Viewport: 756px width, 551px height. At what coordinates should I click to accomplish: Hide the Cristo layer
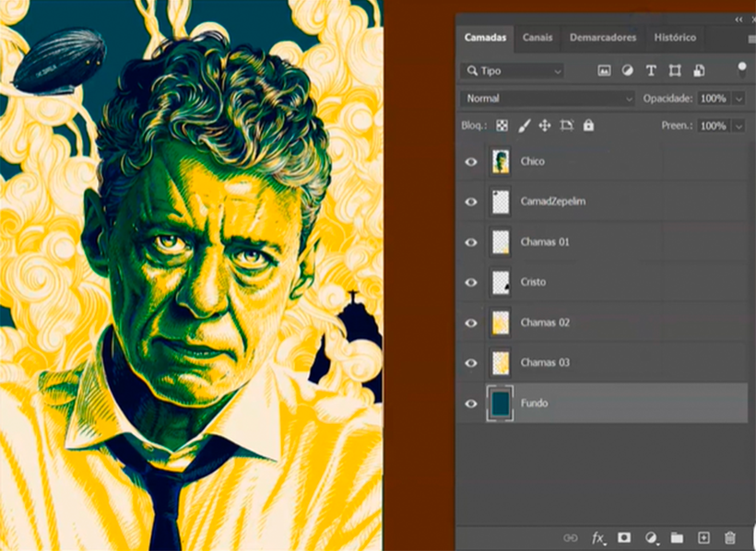point(471,283)
